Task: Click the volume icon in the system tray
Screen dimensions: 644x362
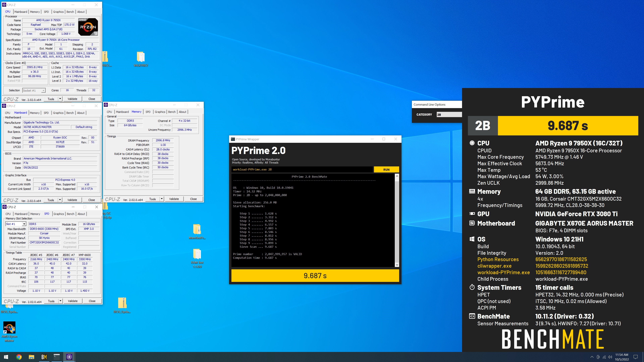Action: pyautogui.click(x=610, y=357)
